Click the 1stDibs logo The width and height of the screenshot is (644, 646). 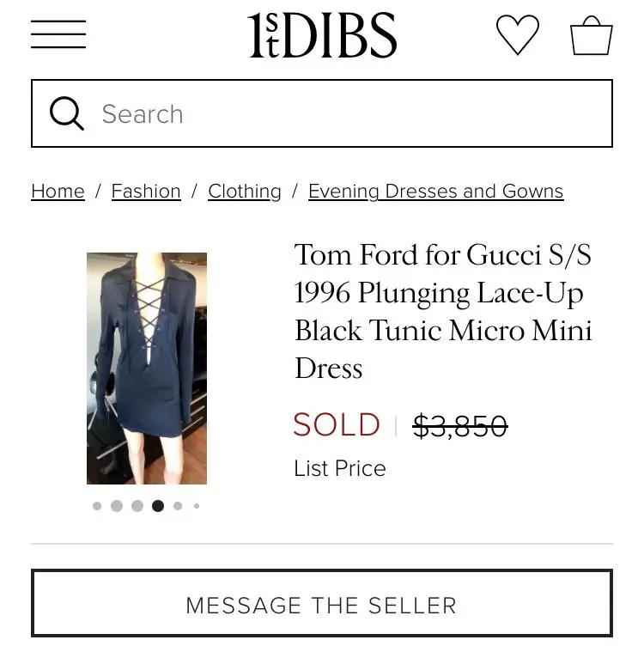pos(322,35)
